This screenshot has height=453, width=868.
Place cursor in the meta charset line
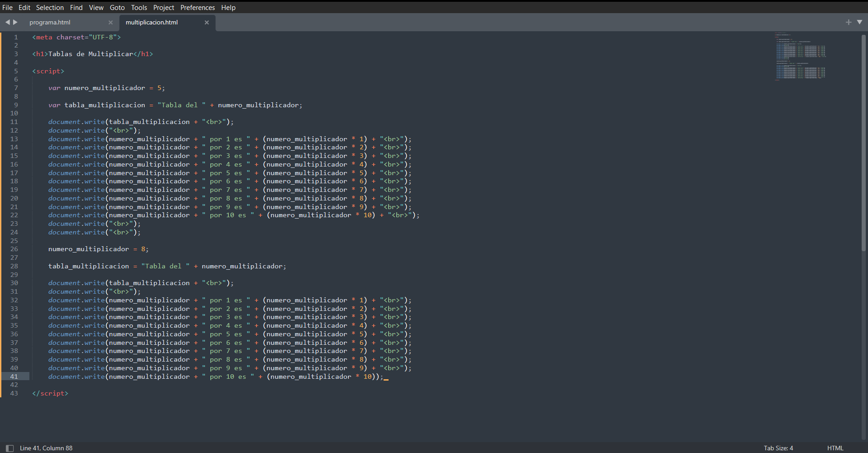click(x=76, y=37)
